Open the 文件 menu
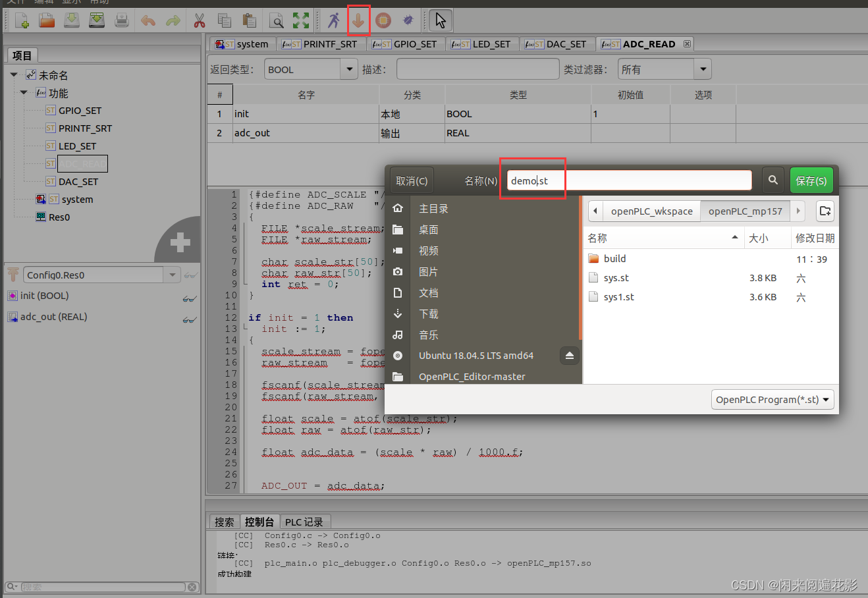 click(x=14, y=2)
